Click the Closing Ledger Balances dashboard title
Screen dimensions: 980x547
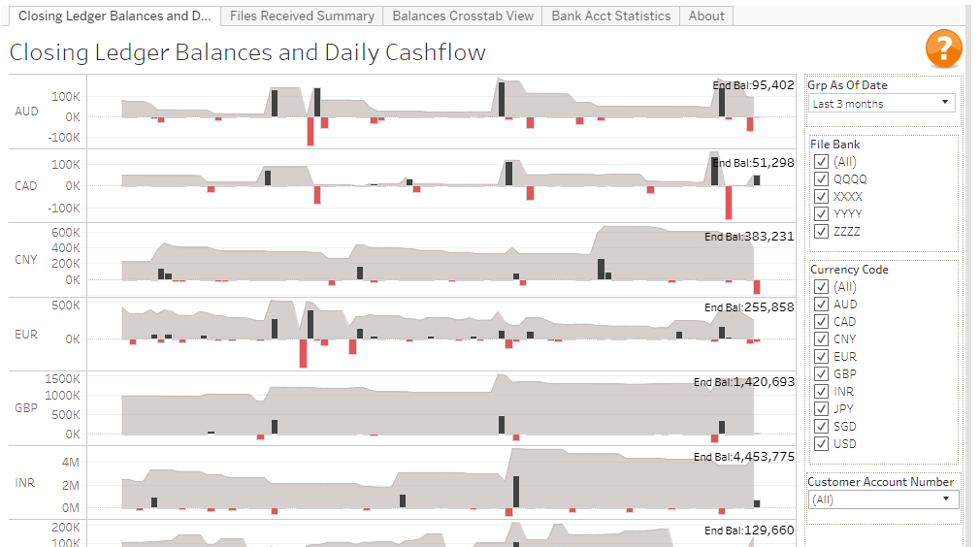coord(247,52)
